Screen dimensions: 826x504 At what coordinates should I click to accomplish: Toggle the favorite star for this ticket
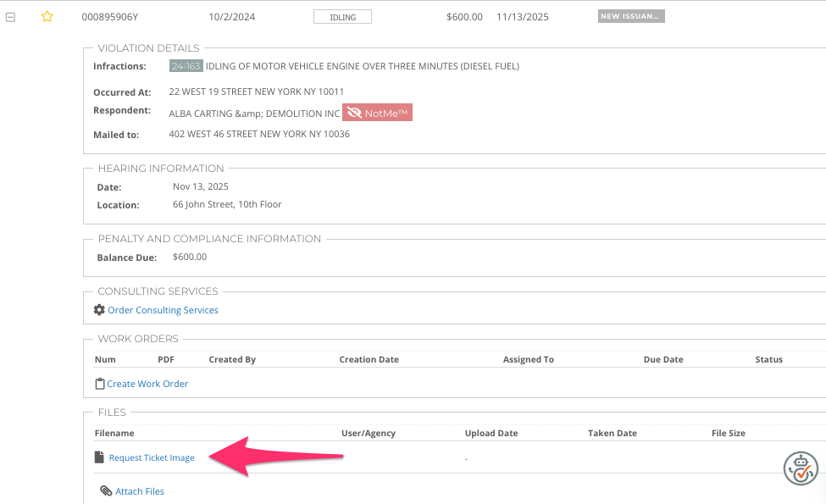[47, 17]
